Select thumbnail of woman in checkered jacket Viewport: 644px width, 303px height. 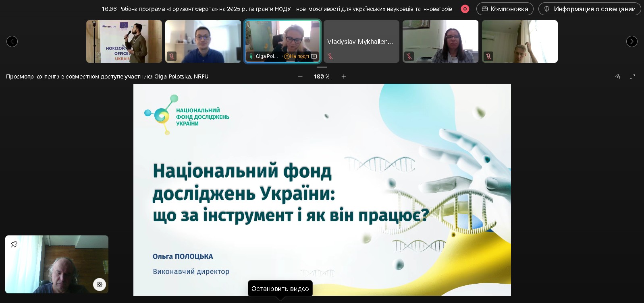(x=440, y=41)
